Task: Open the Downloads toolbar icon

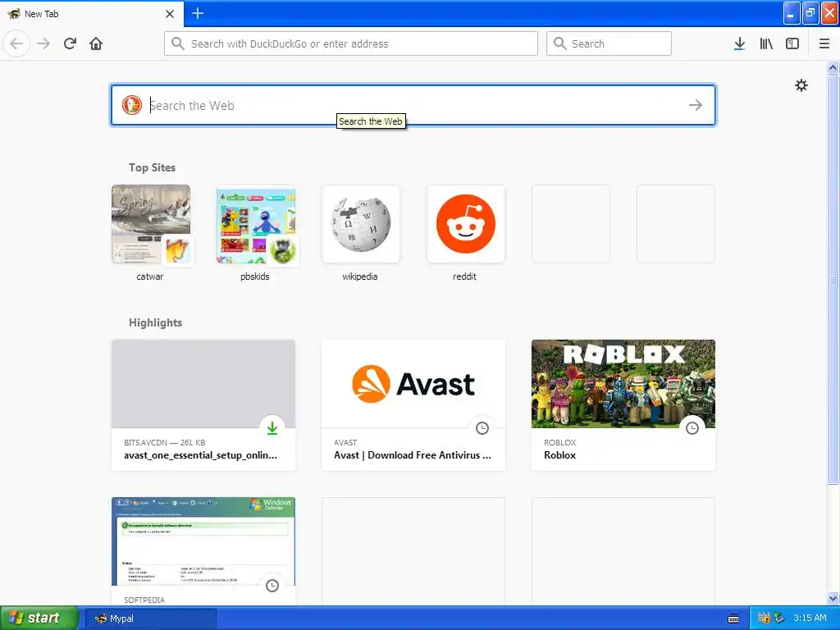Action: pos(739,43)
